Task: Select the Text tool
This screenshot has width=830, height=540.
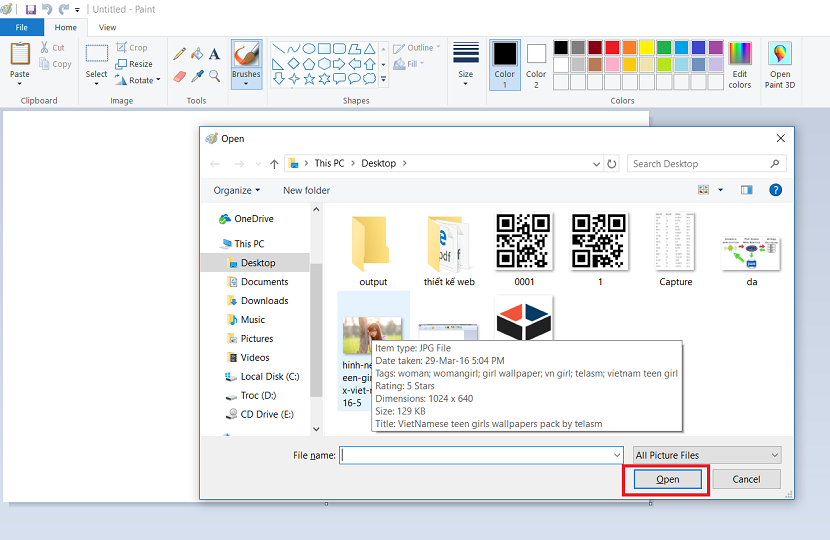Action: pyautogui.click(x=214, y=54)
